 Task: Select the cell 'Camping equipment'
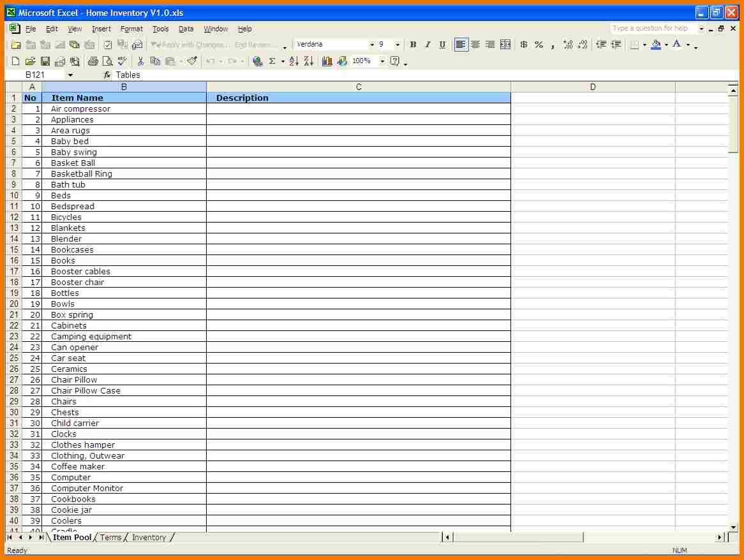[x=124, y=337]
